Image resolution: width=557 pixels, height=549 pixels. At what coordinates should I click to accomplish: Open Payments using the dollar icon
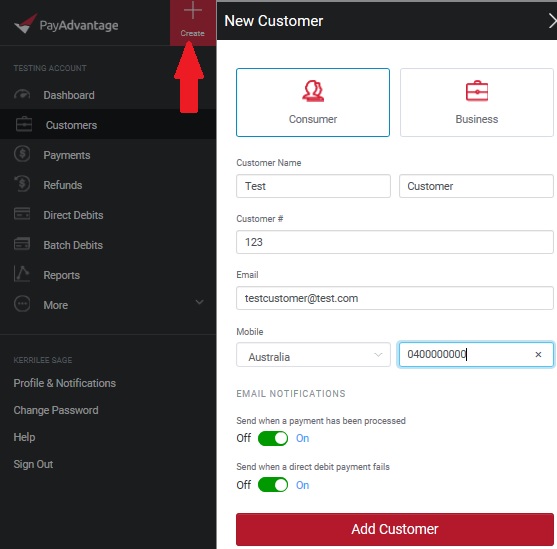pos(22,154)
